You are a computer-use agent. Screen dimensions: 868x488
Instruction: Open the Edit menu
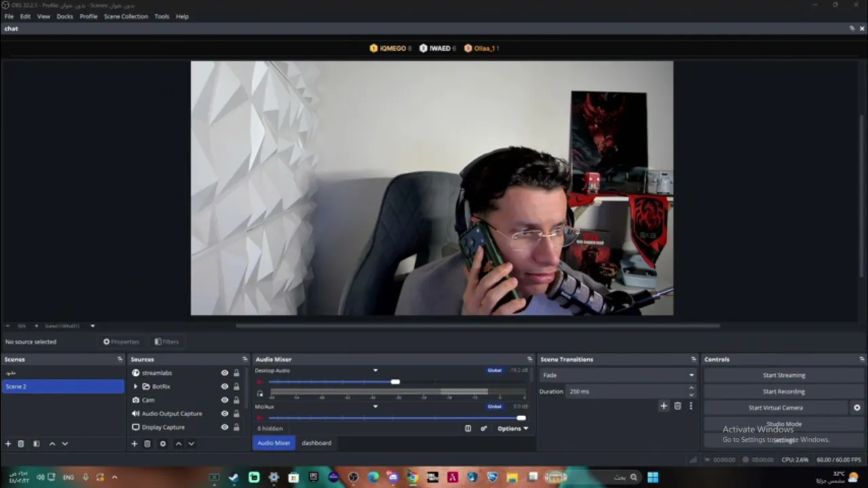(25, 16)
